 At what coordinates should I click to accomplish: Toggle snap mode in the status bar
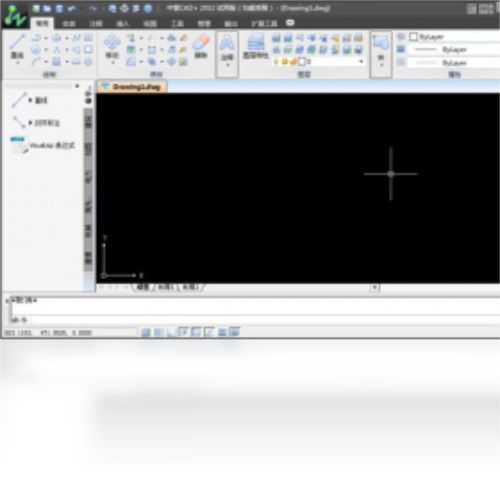tap(146, 332)
